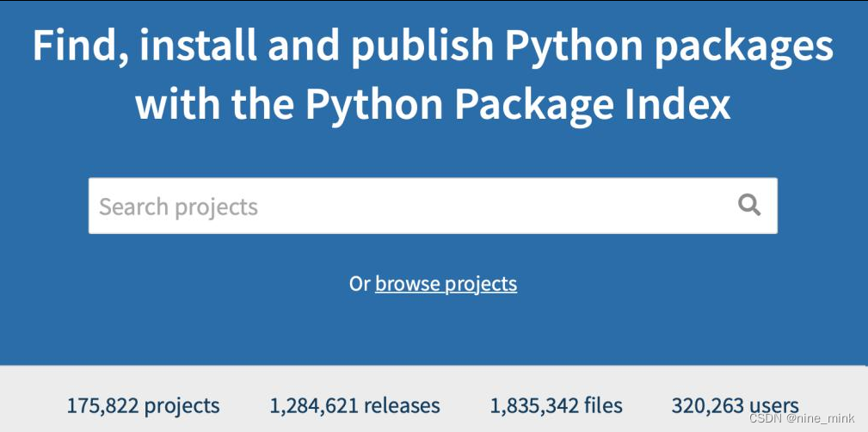Image resolution: width=868 pixels, height=432 pixels.
Task: Click the '1,284,621 releases' statistic
Action: [354, 405]
